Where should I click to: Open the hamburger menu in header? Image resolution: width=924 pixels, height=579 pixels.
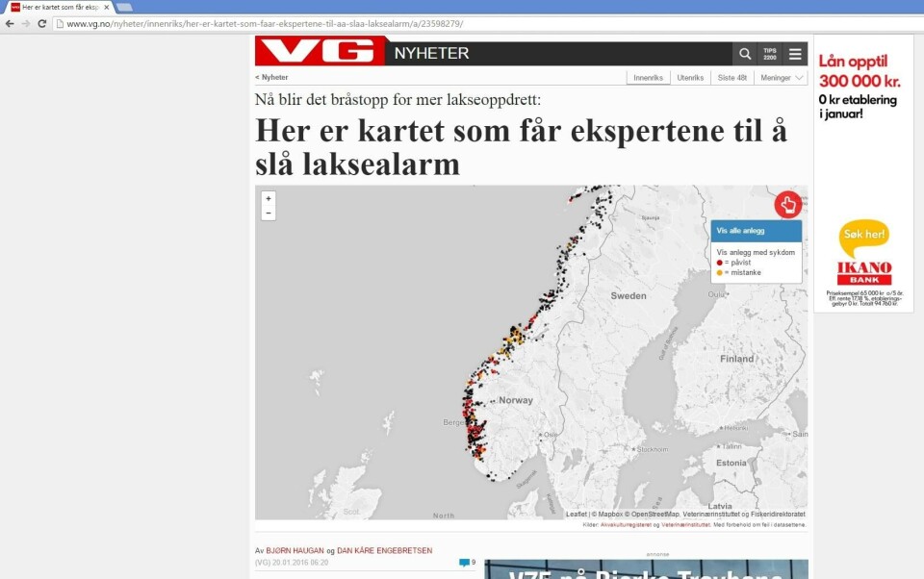795,54
